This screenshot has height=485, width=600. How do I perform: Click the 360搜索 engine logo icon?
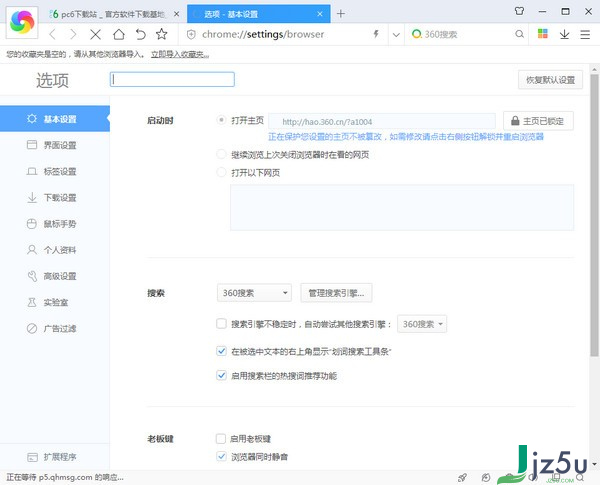tap(416, 34)
